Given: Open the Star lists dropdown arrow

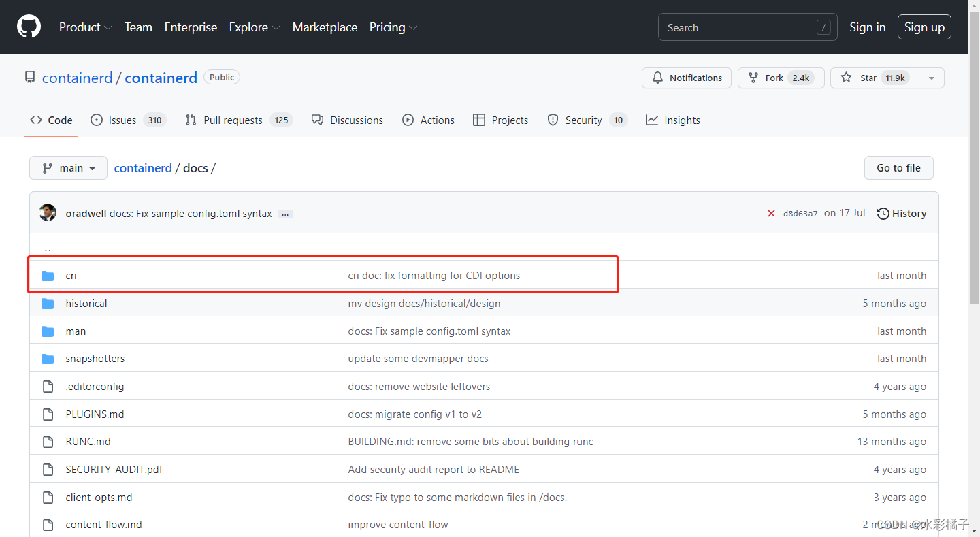Looking at the screenshot, I should click(x=932, y=78).
